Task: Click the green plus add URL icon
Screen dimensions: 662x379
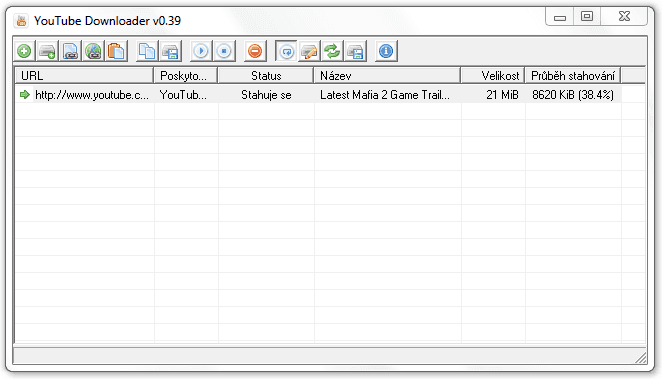Action: click(24, 51)
